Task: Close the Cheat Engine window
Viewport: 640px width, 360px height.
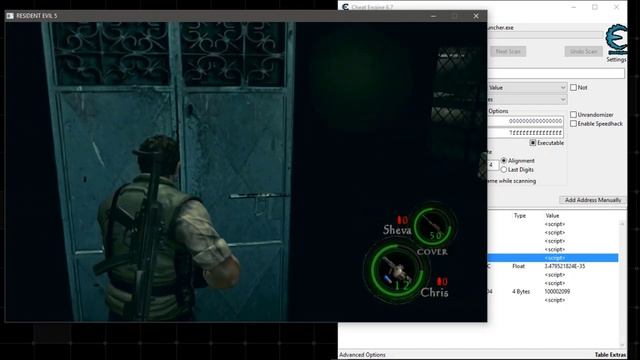Action: point(616,7)
